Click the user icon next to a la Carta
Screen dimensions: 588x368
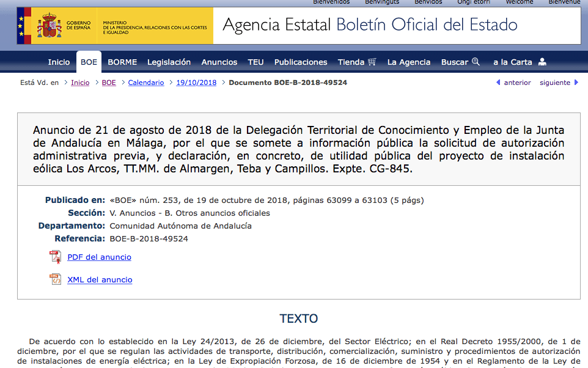(x=542, y=62)
